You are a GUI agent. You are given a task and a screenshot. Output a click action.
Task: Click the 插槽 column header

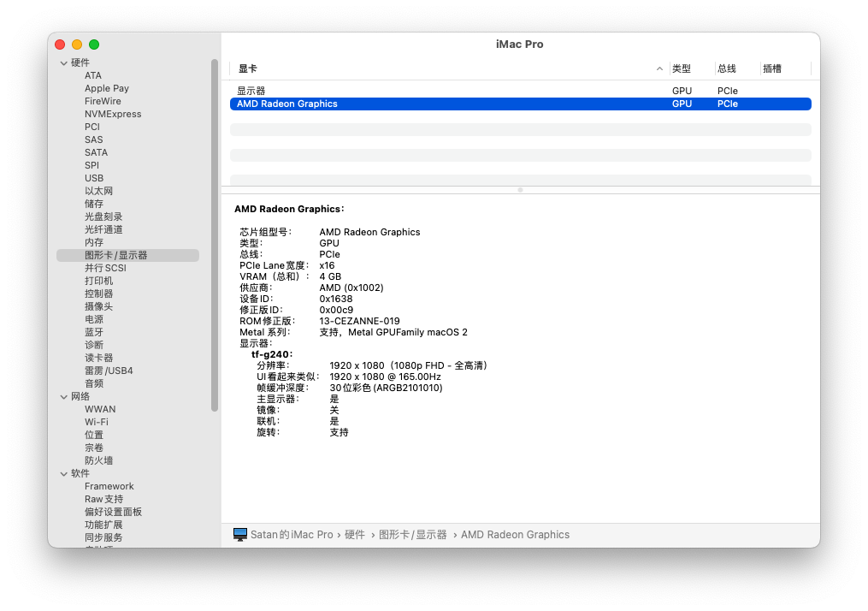772,68
